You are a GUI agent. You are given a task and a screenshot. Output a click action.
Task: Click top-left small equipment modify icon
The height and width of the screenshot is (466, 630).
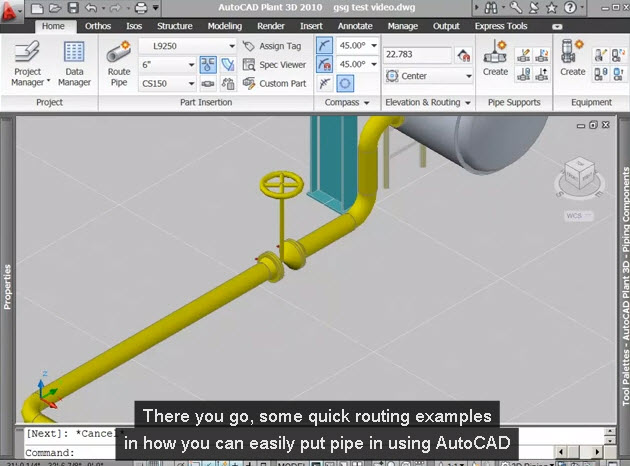tap(600, 55)
